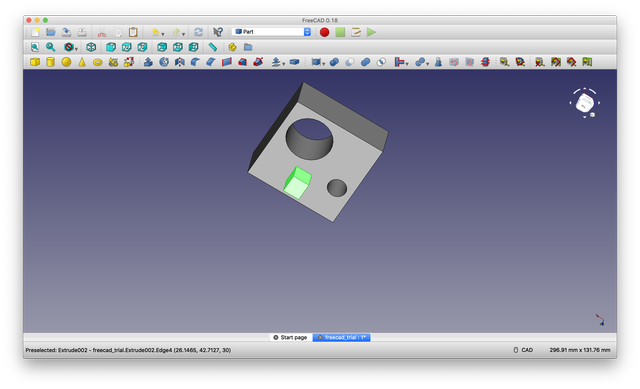Expand the Compound tools dropdown arrow
The height and width of the screenshot is (389, 640).
coord(324,64)
